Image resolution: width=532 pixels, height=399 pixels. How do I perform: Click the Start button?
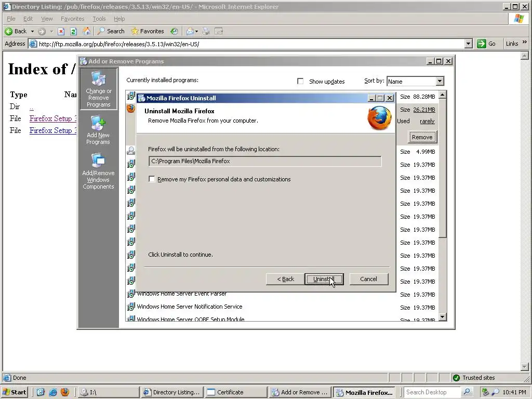coord(14,392)
